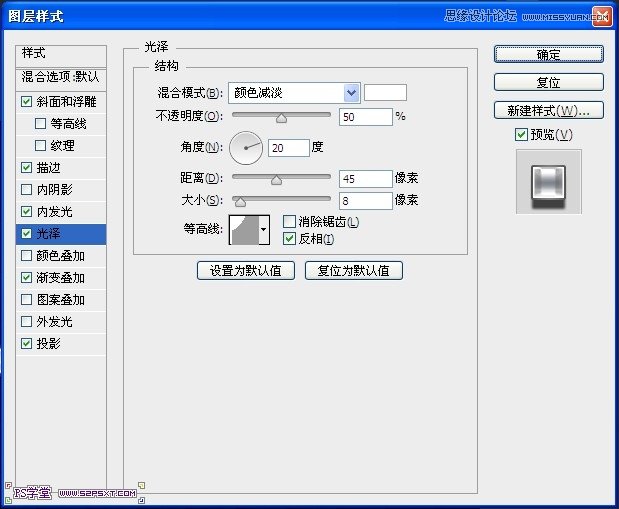Toggle the 内发光 checkbox
Image resolution: width=619 pixels, height=509 pixels.
click(26, 212)
